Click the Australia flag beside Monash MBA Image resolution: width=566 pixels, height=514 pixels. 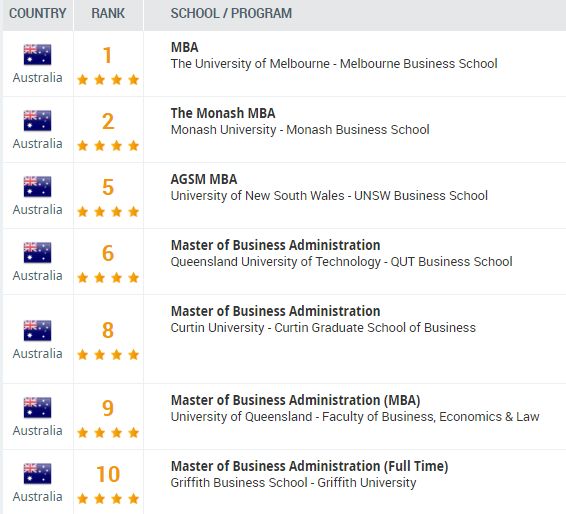[37, 121]
